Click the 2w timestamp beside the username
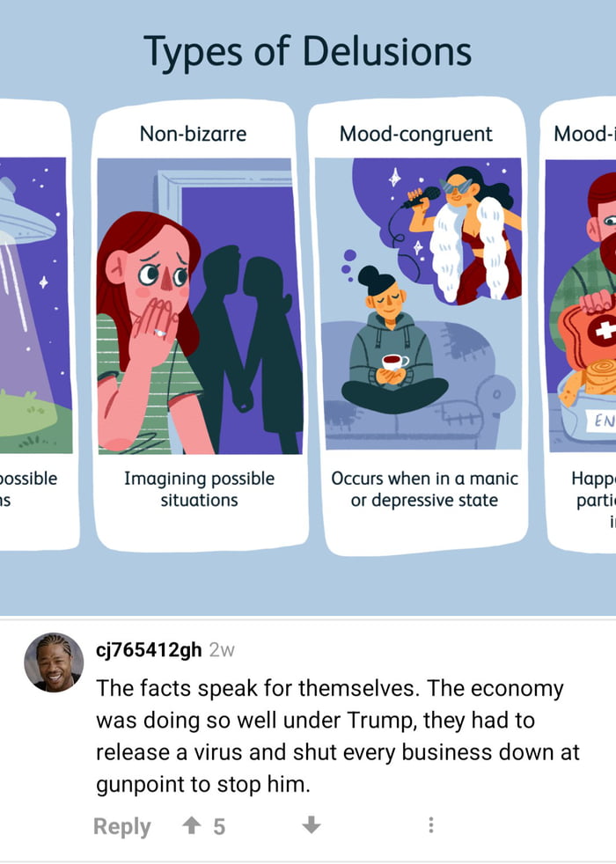616x864 pixels. (x=222, y=650)
